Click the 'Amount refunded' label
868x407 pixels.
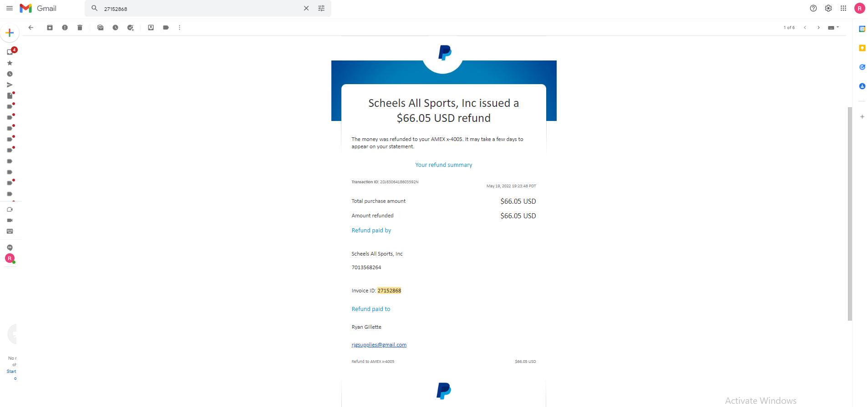pyautogui.click(x=372, y=216)
